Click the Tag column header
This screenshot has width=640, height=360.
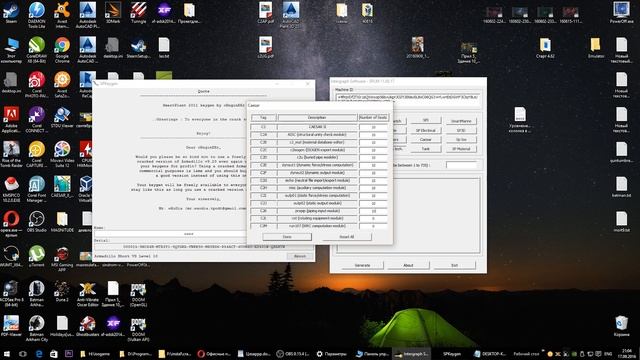tap(263, 118)
